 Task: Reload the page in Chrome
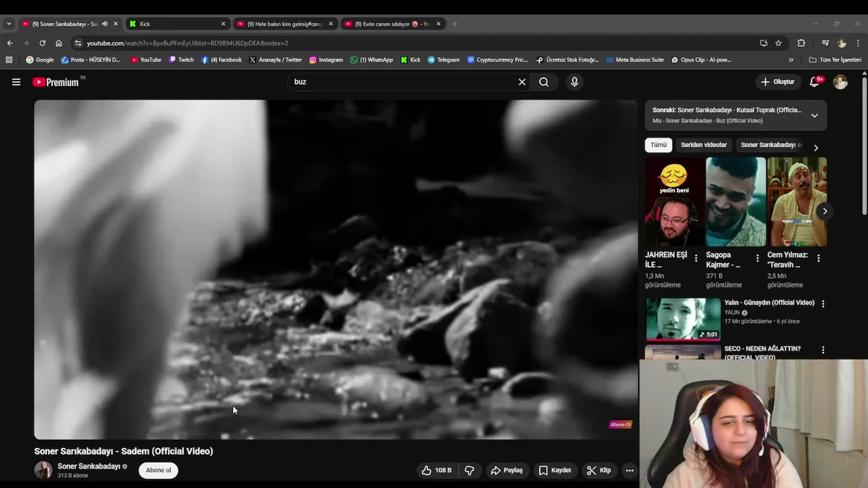click(42, 43)
